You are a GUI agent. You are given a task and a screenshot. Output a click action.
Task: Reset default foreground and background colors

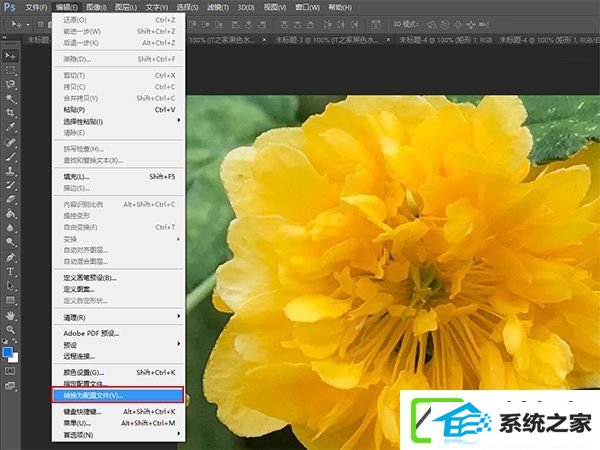point(5,341)
